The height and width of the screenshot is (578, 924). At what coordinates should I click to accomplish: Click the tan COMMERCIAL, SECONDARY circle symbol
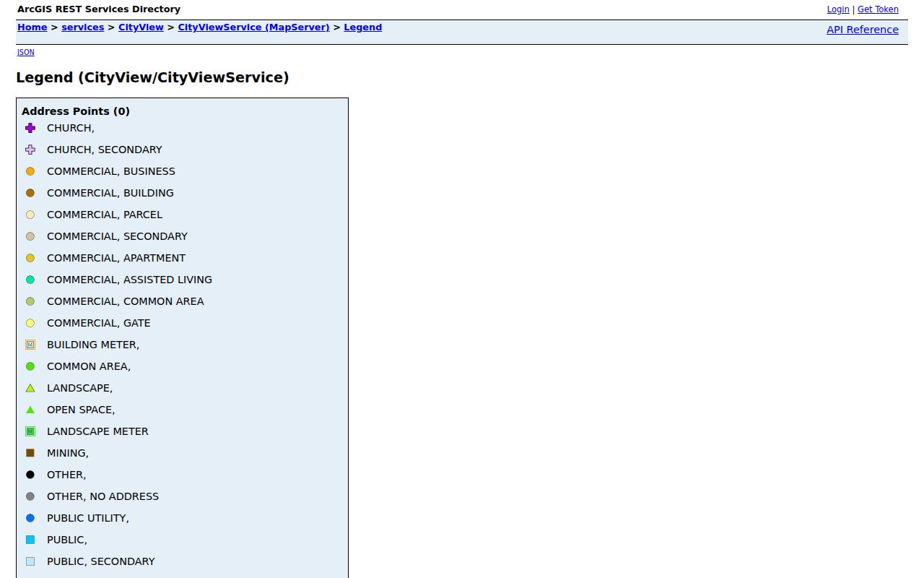pos(30,236)
